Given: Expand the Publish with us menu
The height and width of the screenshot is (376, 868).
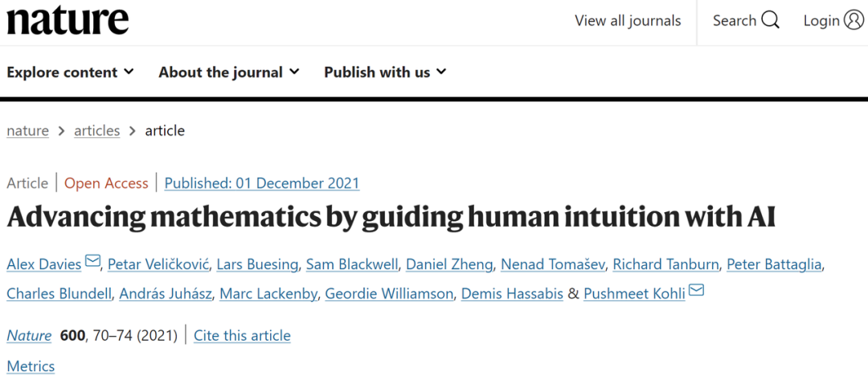Looking at the screenshot, I should pyautogui.click(x=385, y=72).
